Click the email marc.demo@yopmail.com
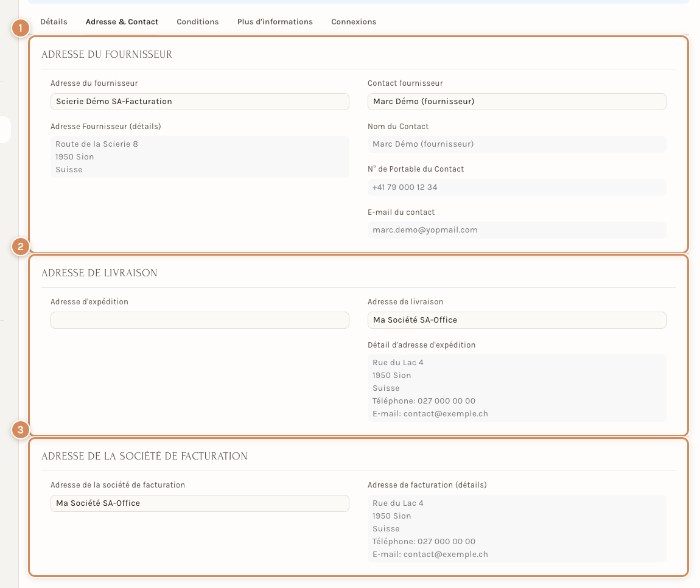Viewport: 700px width, 588px height. click(425, 230)
